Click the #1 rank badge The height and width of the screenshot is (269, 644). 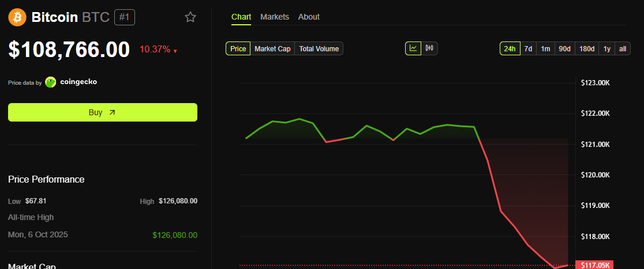point(125,17)
